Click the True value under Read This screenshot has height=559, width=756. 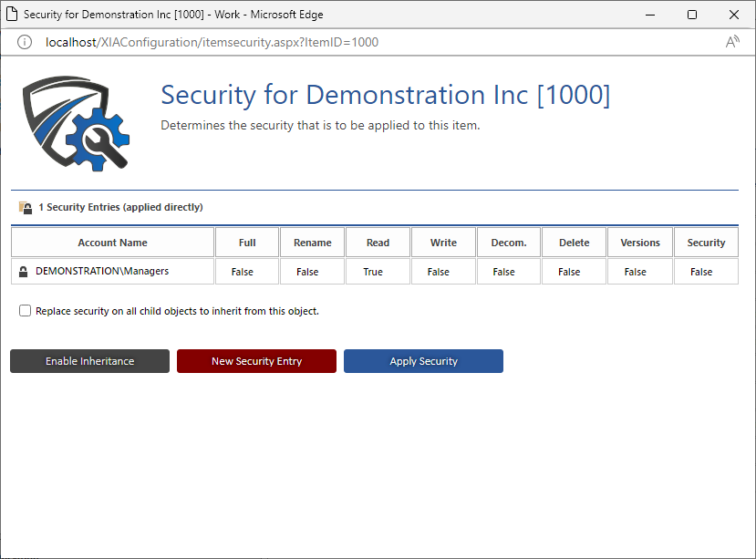tap(373, 272)
